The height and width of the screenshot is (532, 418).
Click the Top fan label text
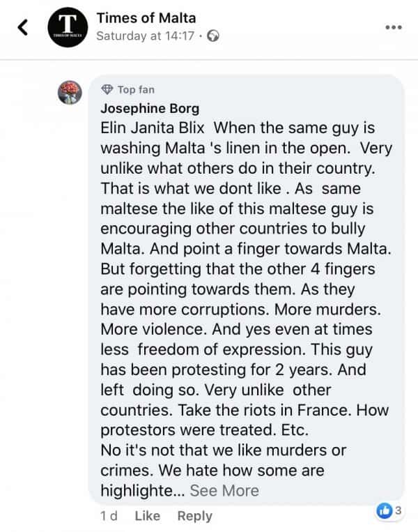[136, 89]
